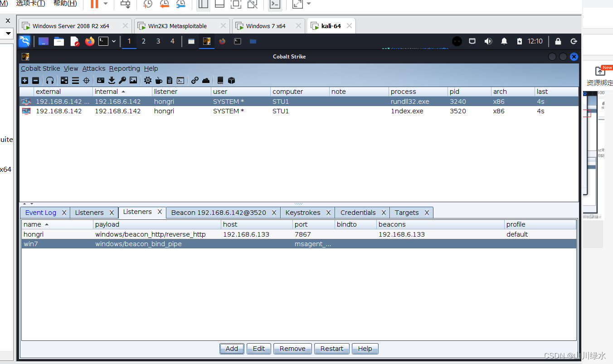Click the gear payload generator icon
The image size is (613, 364).
[148, 80]
